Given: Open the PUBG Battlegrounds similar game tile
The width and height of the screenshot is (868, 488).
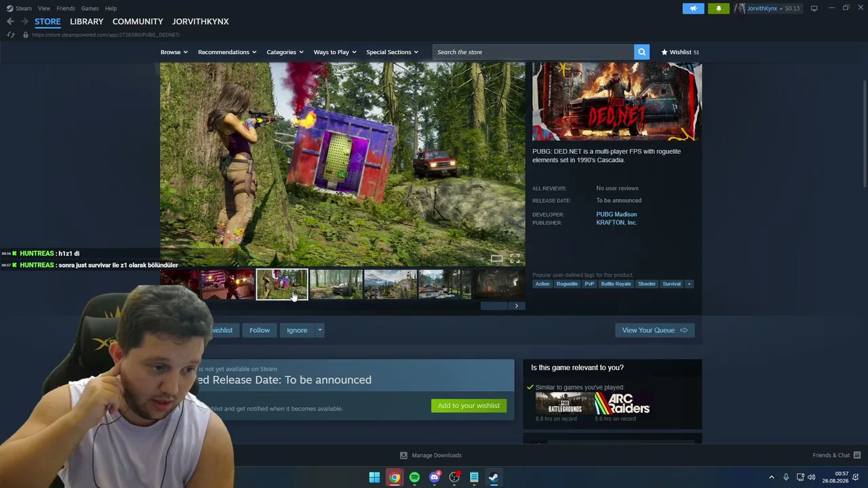Looking at the screenshot, I should tap(564, 403).
